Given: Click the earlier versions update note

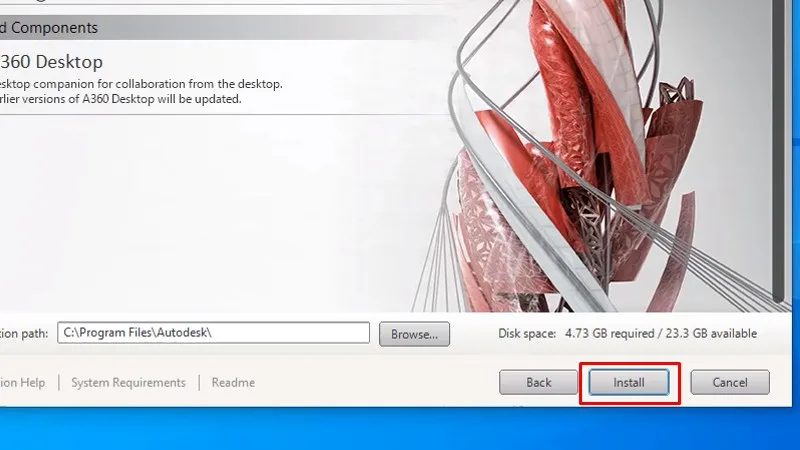Looking at the screenshot, I should coord(120,99).
